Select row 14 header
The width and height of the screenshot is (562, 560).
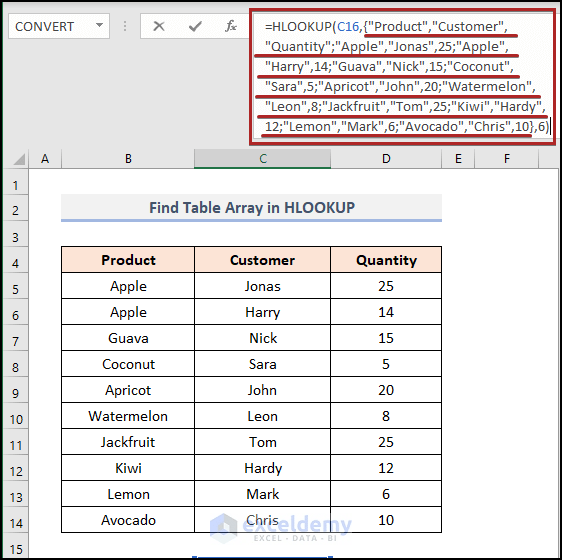pyautogui.click(x=16, y=520)
